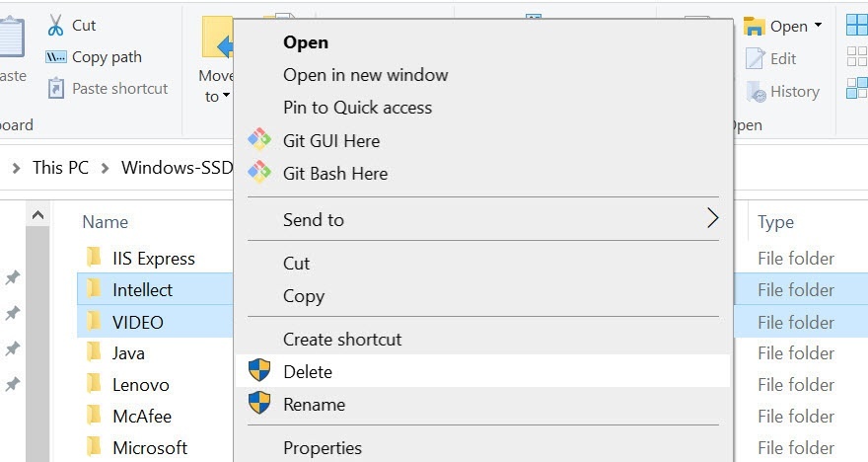
Task: Click the Cut scissors icon in ribbon
Action: [55, 26]
